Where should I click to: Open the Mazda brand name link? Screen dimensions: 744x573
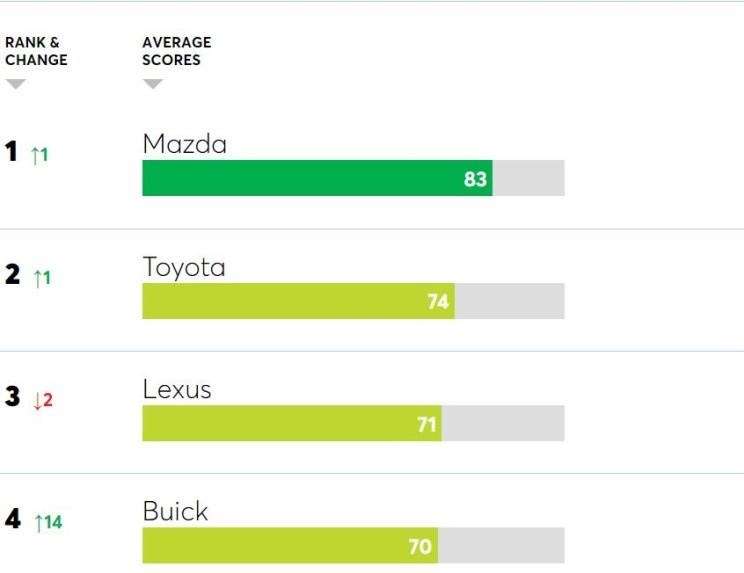pos(185,144)
